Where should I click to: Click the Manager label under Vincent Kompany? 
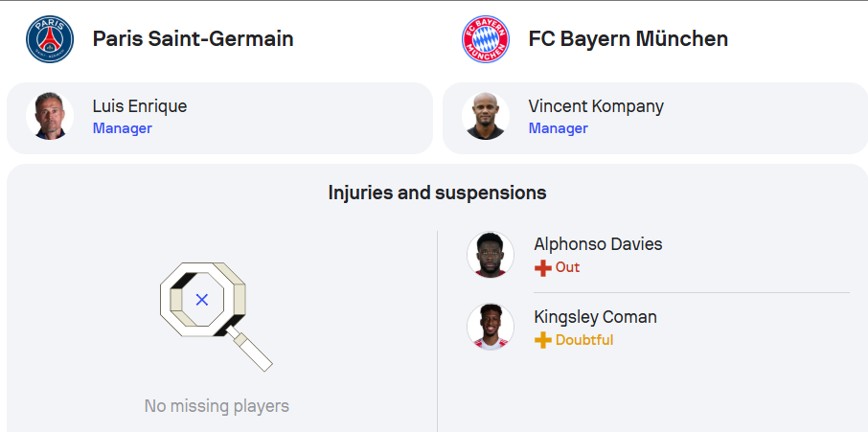click(559, 128)
